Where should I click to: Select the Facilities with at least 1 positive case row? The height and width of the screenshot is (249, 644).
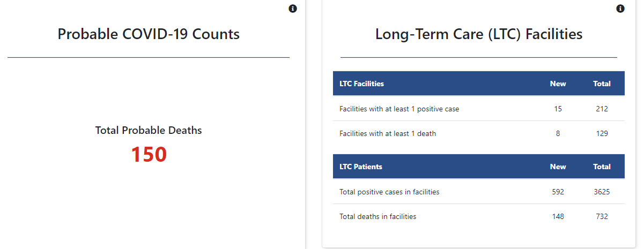[479, 109]
